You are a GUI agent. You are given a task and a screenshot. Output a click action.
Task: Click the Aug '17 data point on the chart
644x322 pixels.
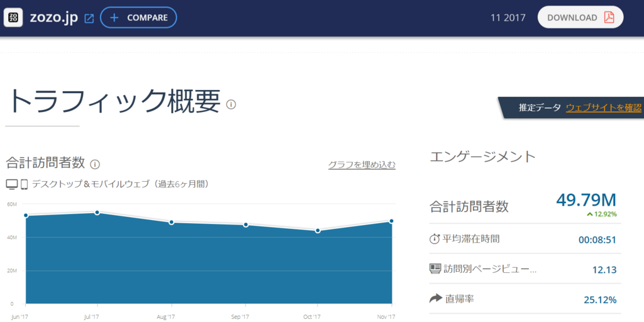pos(172,222)
